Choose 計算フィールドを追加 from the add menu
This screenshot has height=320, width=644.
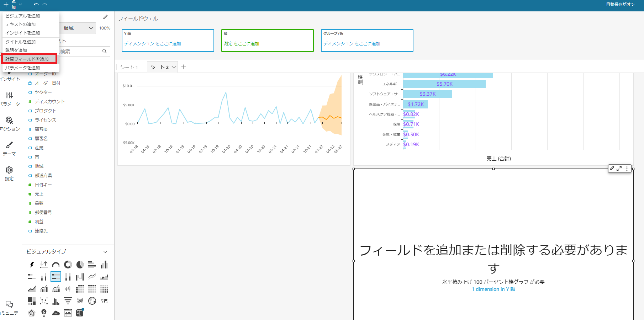[29, 59]
